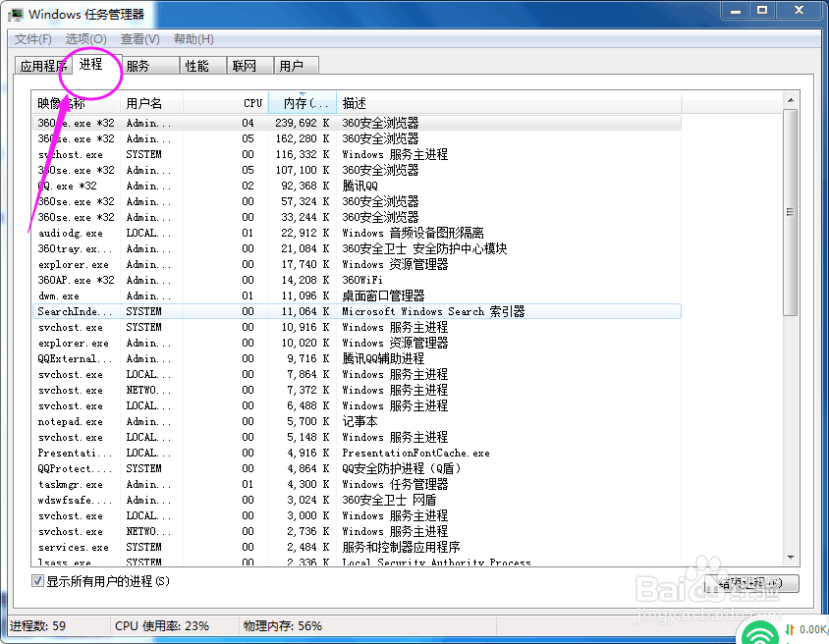
Task: Select svchost.exe using 116,332 K
Action: (x=357, y=155)
